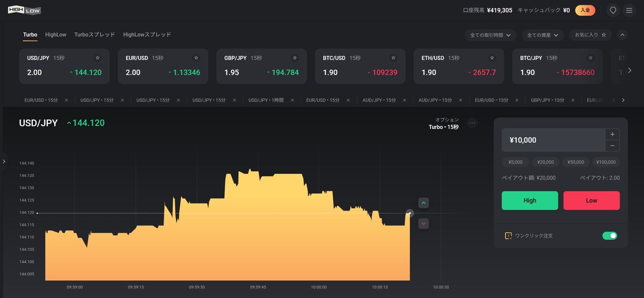Open the 全ての資産 dropdown
The image size is (644, 298).
pos(543,35)
